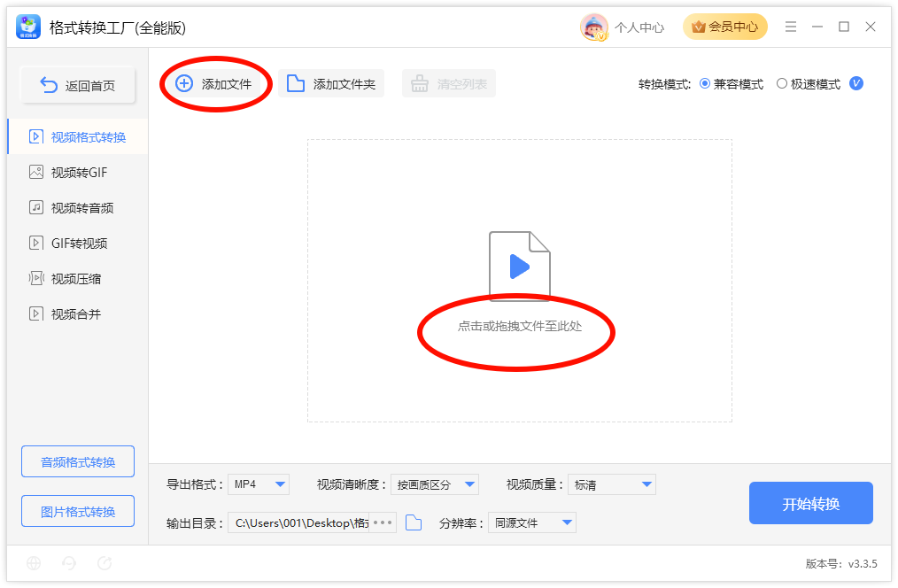Click 添加文件夹 add folder button
This screenshot has width=898, height=588.
pyautogui.click(x=331, y=84)
